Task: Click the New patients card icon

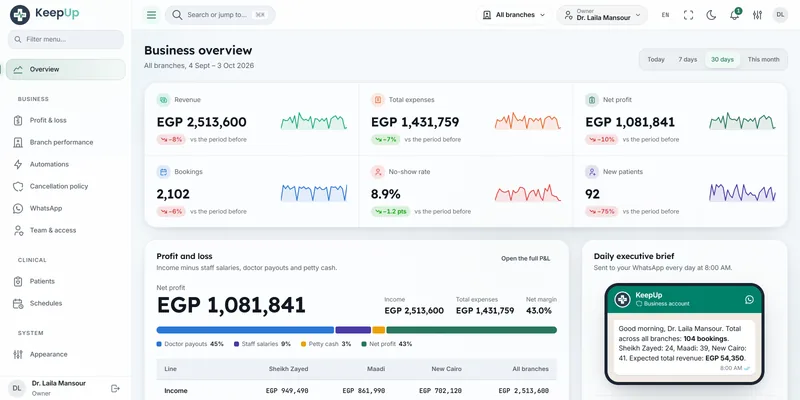Action: click(x=592, y=172)
